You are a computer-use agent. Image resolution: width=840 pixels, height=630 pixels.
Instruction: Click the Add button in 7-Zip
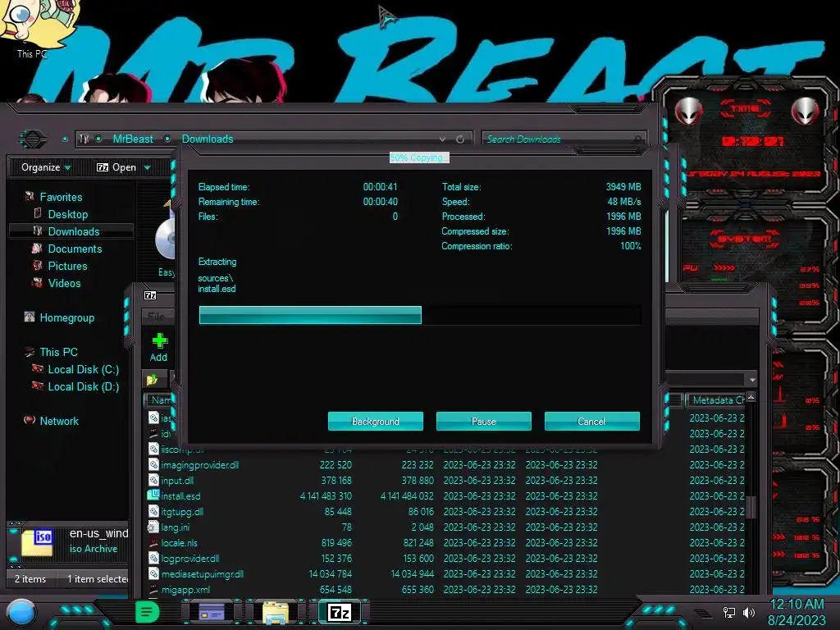tap(158, 347)
